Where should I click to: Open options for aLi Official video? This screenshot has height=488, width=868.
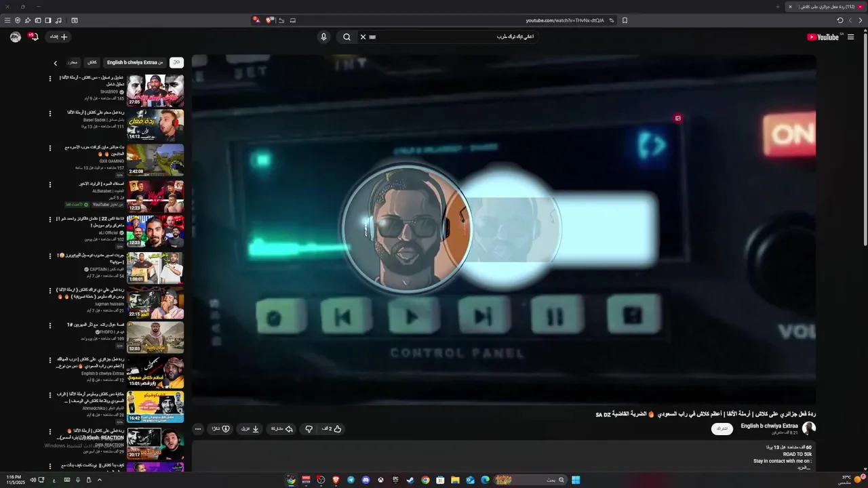pyautogui.click(x=50, y=220)
